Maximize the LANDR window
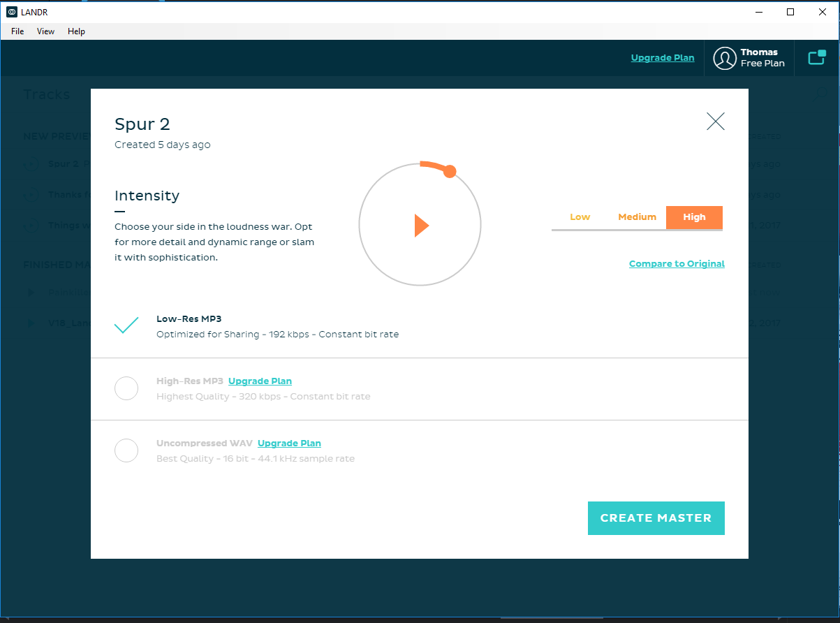The width and height of the screenshot is (840, 623). (x=790, y=12)
